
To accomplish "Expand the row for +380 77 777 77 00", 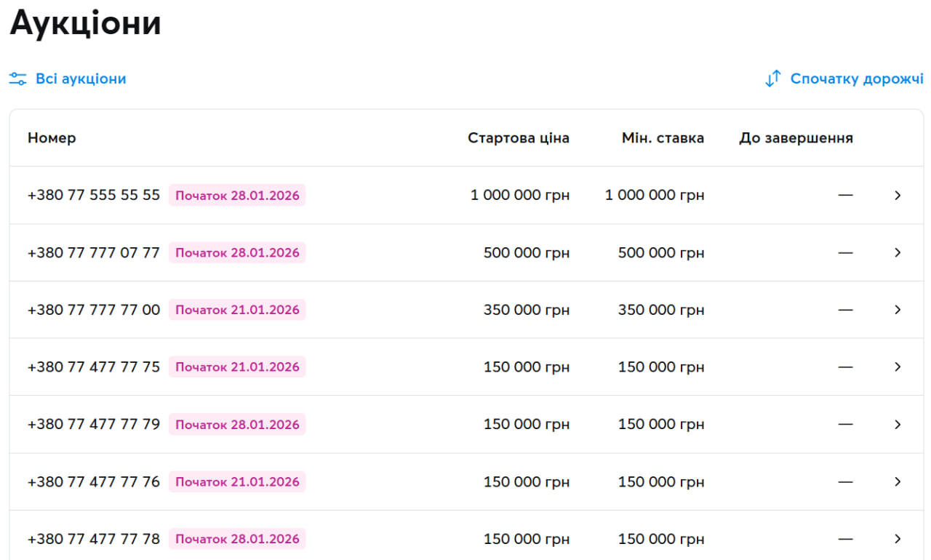I will coord(898,310).
